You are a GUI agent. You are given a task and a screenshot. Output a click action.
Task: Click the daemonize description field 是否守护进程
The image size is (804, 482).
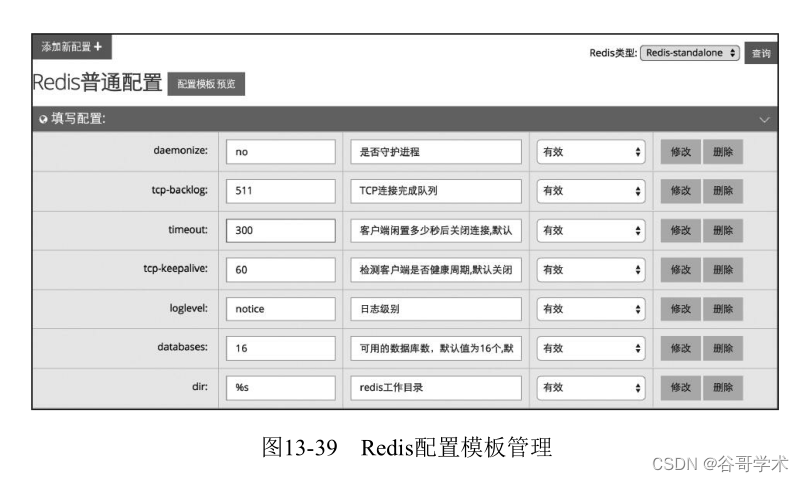[436, 152]
